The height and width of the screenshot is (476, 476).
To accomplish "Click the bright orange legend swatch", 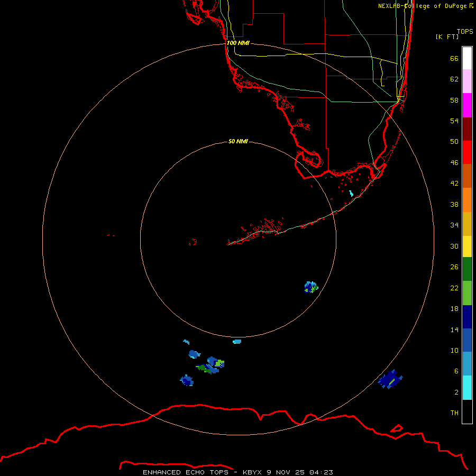I will (467, 200).
